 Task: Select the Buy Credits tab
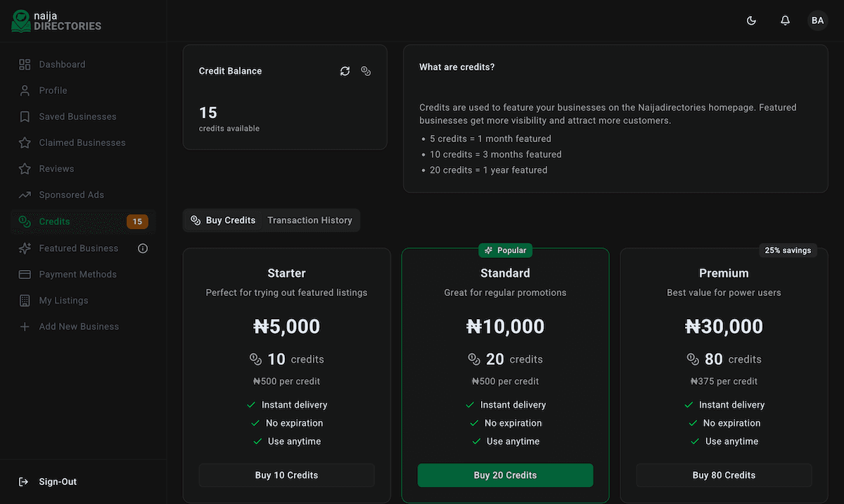click(x=223, y=221)
